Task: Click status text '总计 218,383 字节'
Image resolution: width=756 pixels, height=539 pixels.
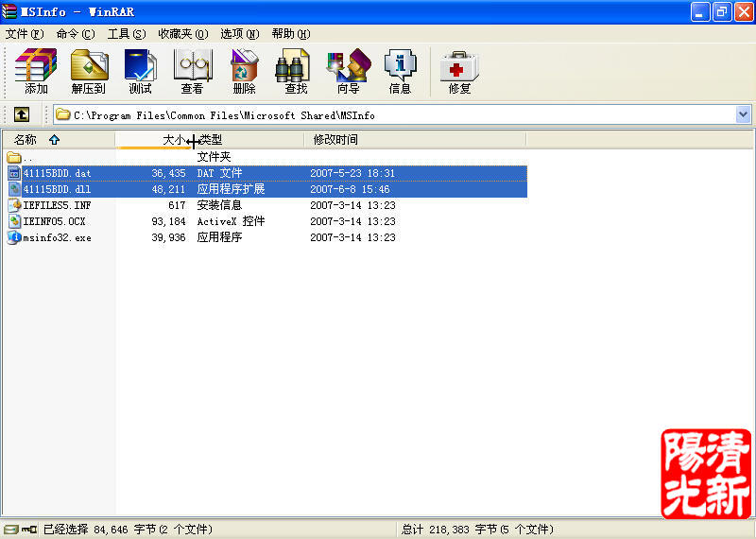Action: (x=450, y=530)
